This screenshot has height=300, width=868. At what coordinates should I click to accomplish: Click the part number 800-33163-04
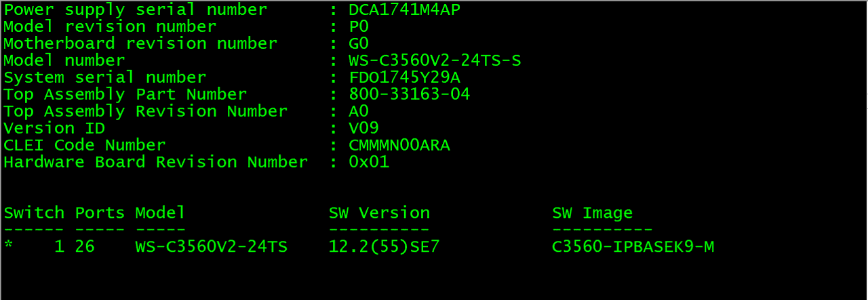410,94
